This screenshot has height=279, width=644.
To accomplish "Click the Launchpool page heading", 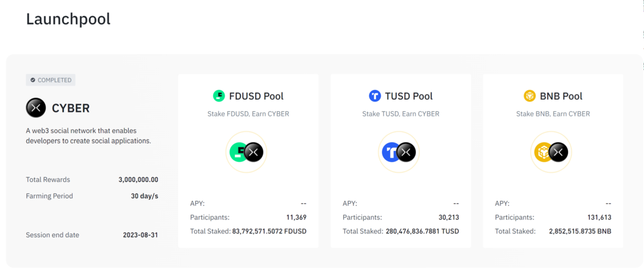I will coord(68,19).
